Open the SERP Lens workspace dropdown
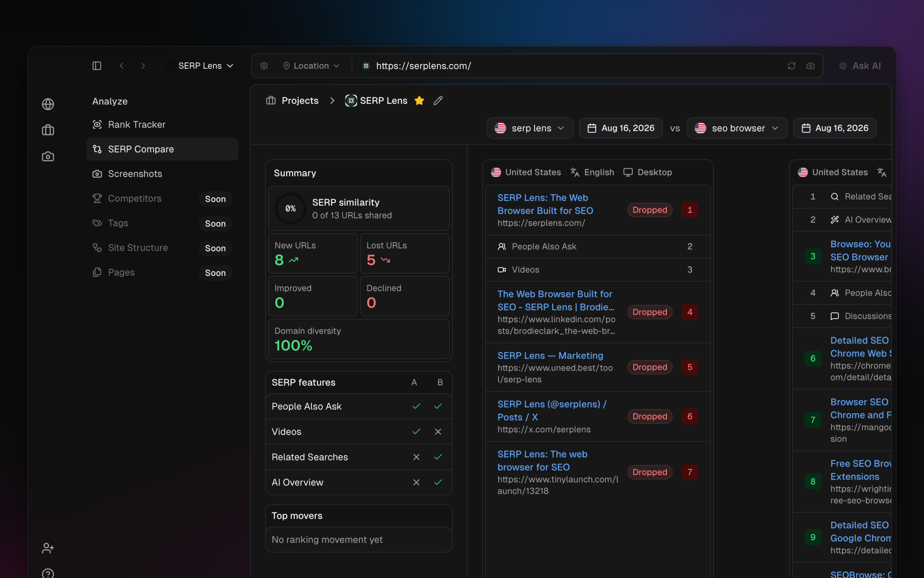The height and width of the screenshot is (578, 924). pyautogui.click(x=200, y=66)
